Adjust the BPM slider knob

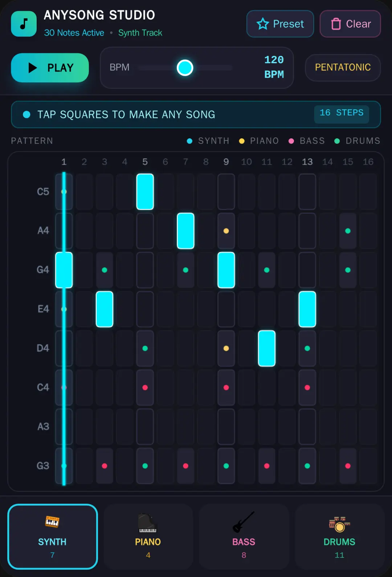185,68
